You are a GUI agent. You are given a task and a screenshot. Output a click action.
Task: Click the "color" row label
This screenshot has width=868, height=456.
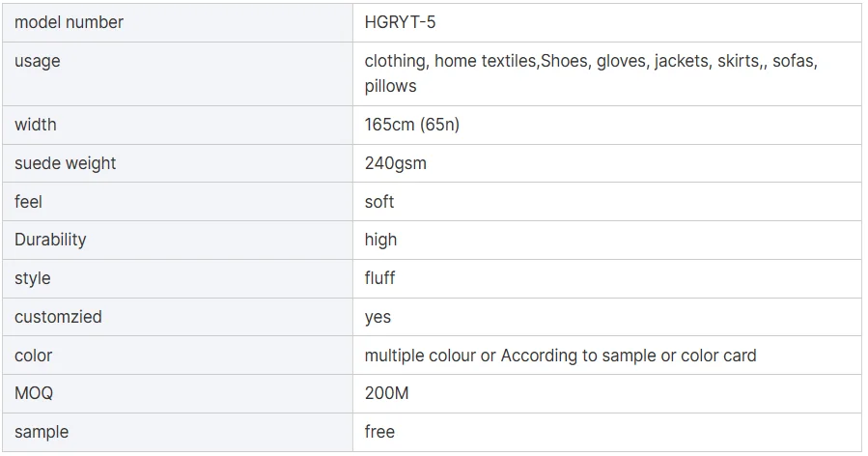point(33,356)
